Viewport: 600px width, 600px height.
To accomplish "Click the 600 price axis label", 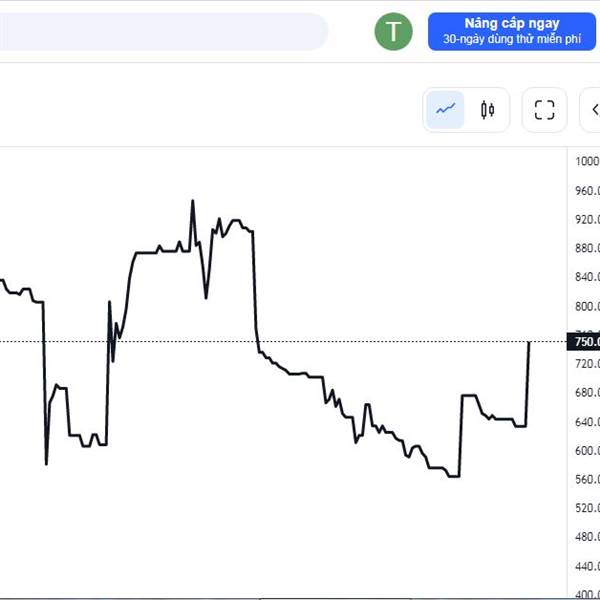I will [x=587, y=450].
